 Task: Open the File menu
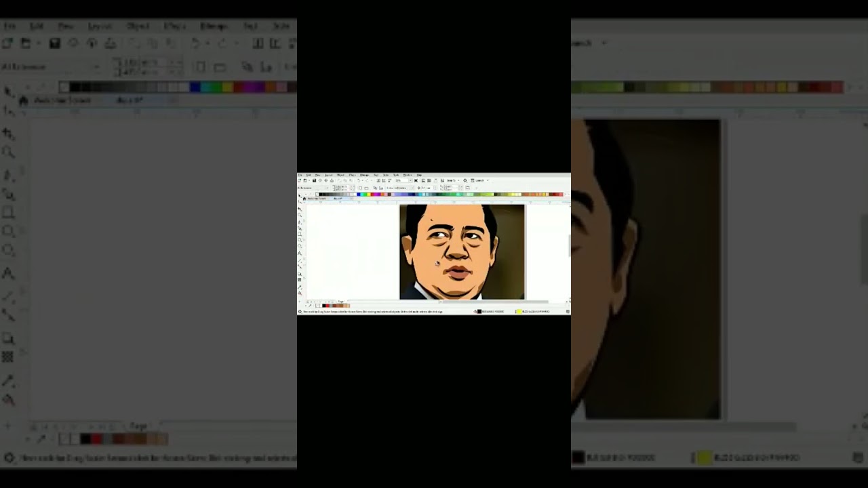(300, 175)
